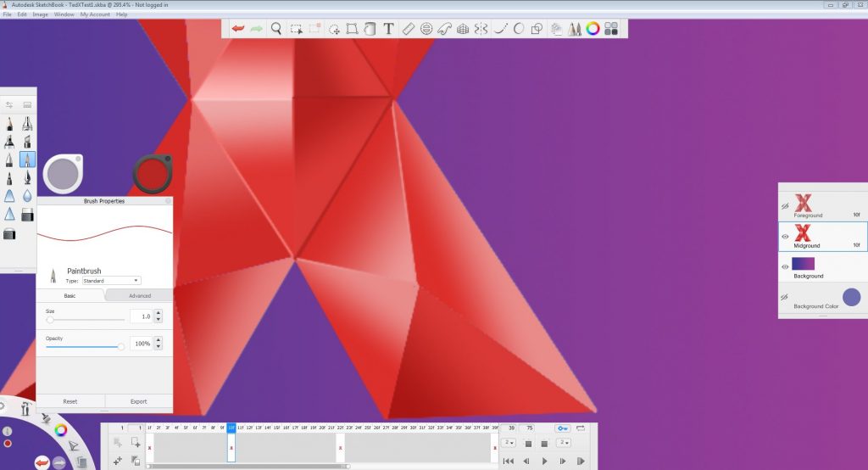Open right dropdown showing 2 in timeline
Image resolution: width=868 pixels, height=470 pixels.
coord(564,443)
